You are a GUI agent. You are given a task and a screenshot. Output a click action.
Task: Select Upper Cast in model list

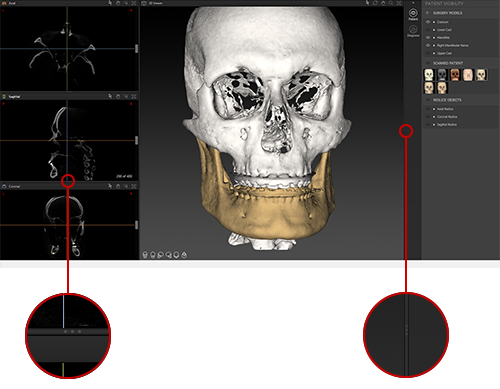pos(444,53)
